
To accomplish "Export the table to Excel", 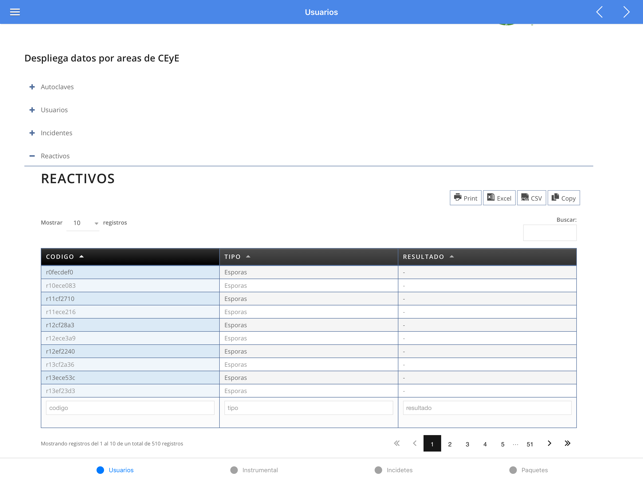I will pyautogui.click(x=499, y=198).
